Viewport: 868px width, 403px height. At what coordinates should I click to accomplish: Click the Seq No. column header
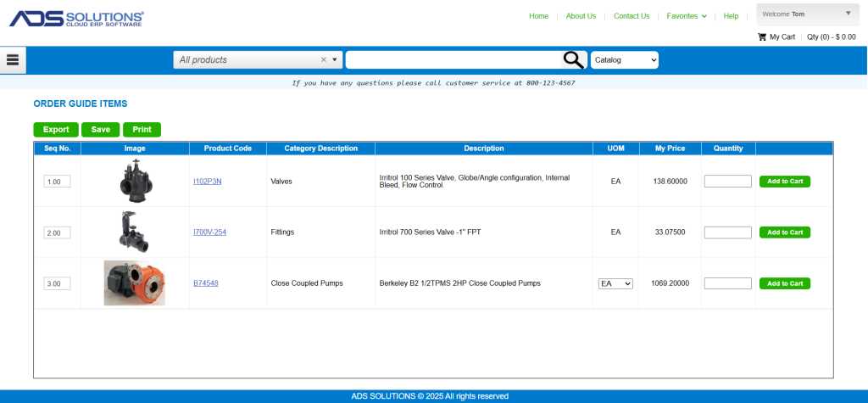coord(58,148)
